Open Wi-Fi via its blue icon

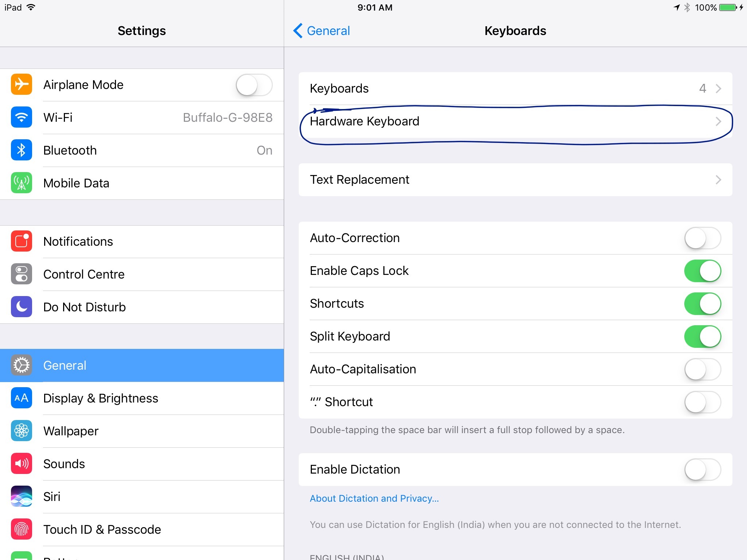(x=22, y=117)
